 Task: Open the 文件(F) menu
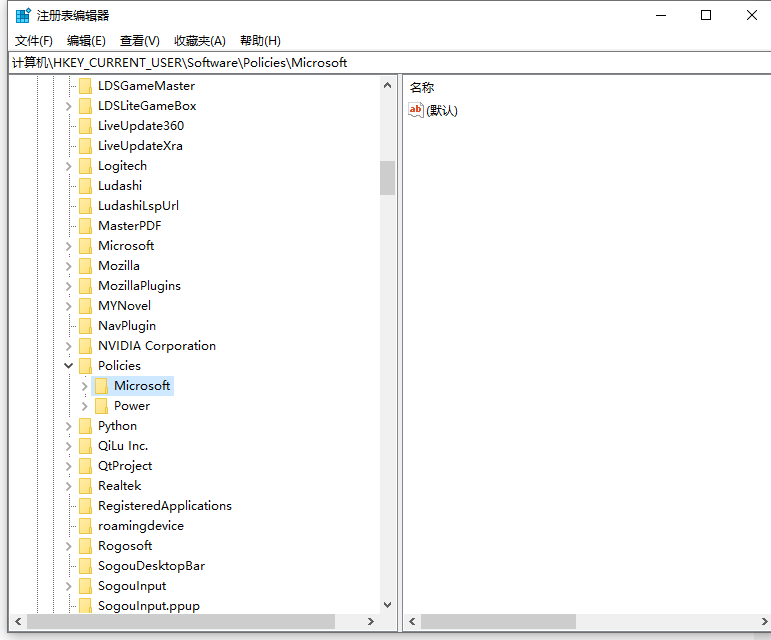33,41
